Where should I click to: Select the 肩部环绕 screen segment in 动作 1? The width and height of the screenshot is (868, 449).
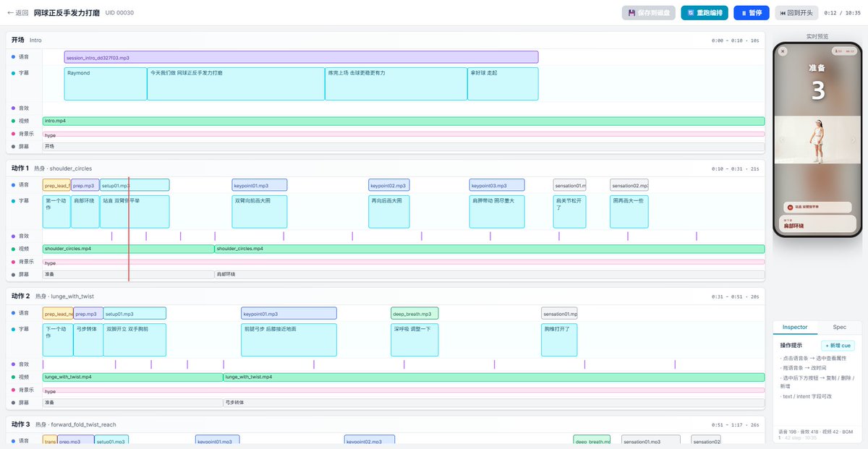[490, 275]
